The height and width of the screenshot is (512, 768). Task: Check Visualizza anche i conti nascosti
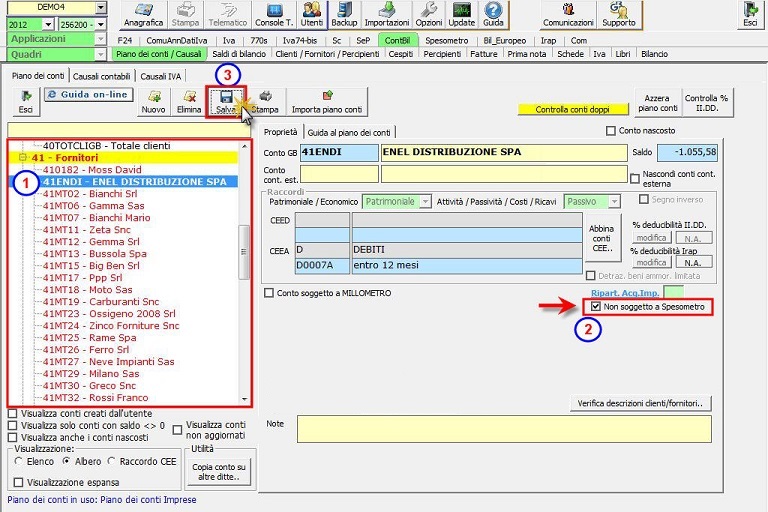click(x=13, y=437)
